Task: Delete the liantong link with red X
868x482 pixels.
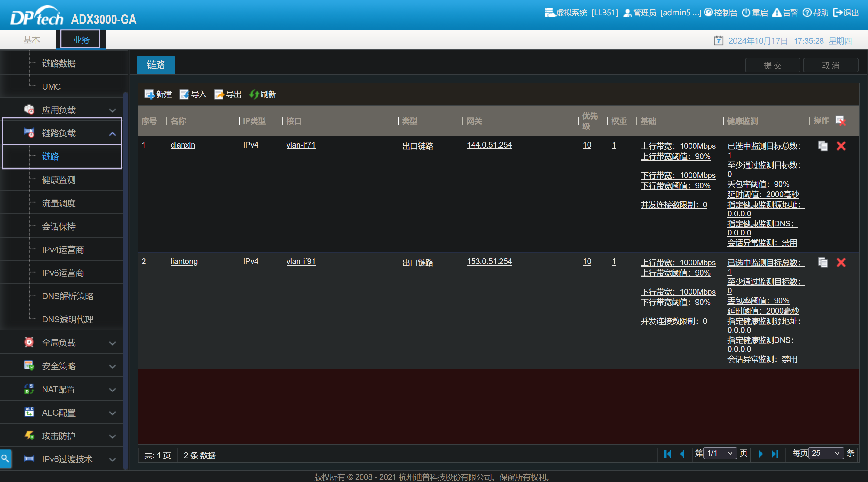Action: tap(841, 262)
